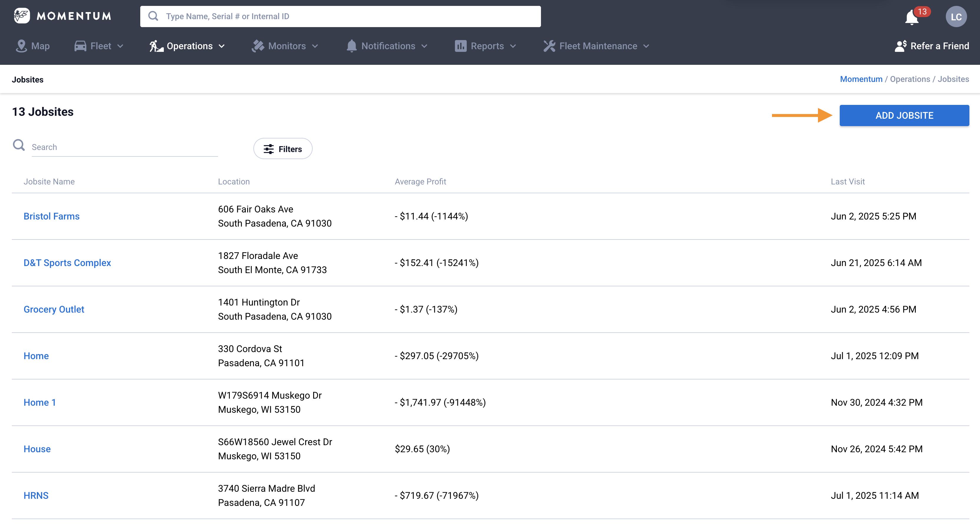Click the LC profile avatar

tap(957, 16)
